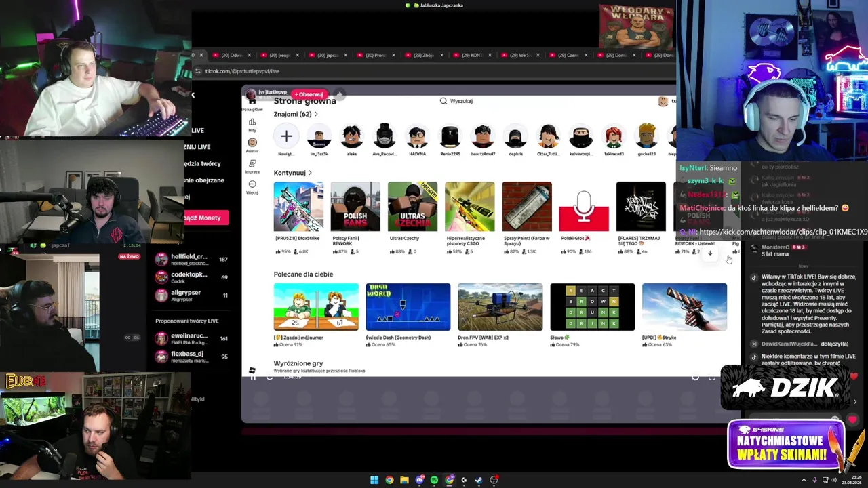Open Avatar icon in Roblox sidebar
Screen dimensions: 868x488
(252, 142)
